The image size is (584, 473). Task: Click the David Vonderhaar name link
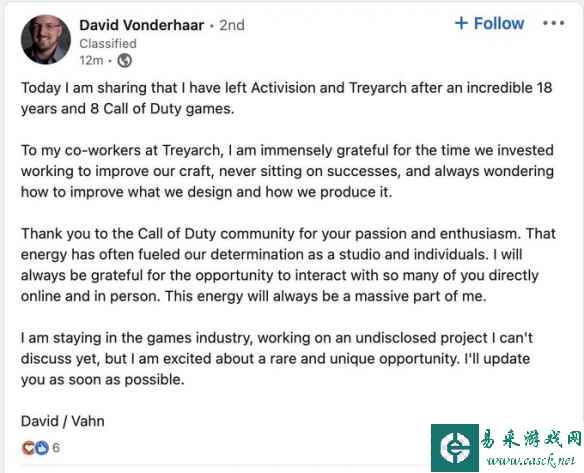click(142, 25)
